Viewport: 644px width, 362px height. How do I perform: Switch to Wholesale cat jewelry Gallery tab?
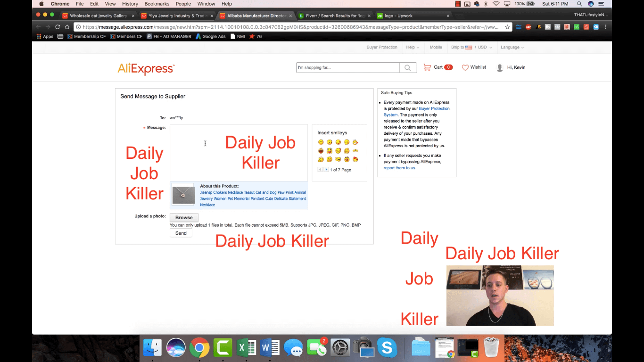[98, 16]
